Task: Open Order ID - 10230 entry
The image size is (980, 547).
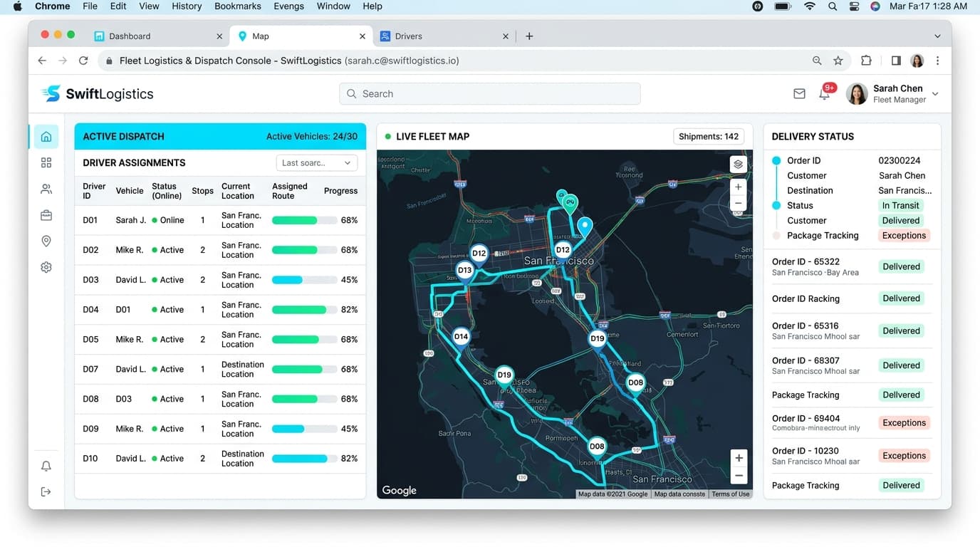Action: [x=852, y=456]
